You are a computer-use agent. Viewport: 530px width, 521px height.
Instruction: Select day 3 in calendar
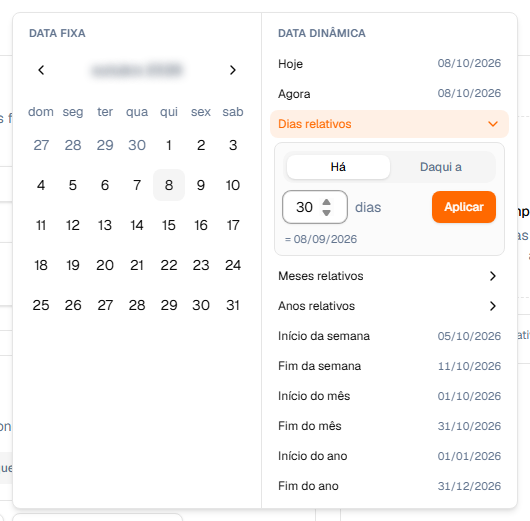click(x=233, y=145)
